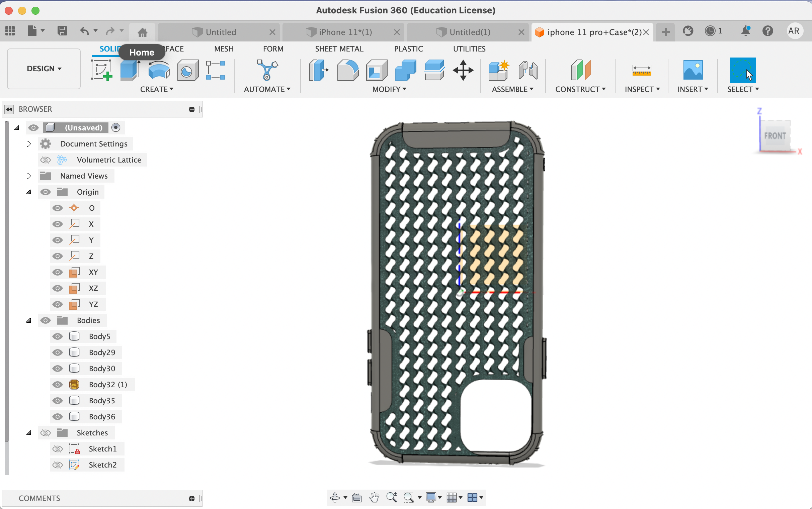Select the Shell tool
Viewport: 812px width, 509px height.
point(377,70)
